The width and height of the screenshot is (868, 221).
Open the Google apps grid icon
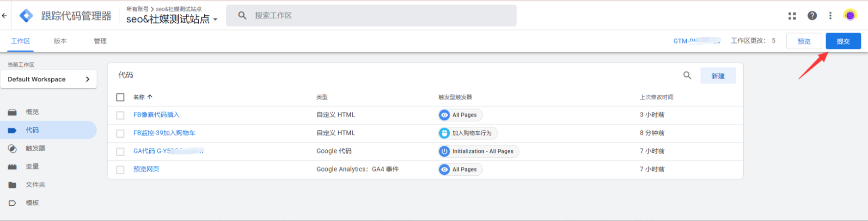coord(792,16)
